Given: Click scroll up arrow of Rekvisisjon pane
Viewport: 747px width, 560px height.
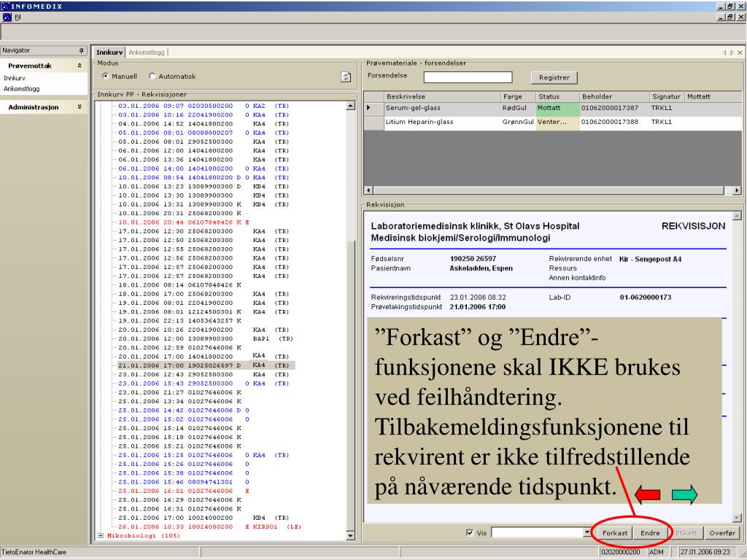Looking at the screenshot, I should [737, 216].
